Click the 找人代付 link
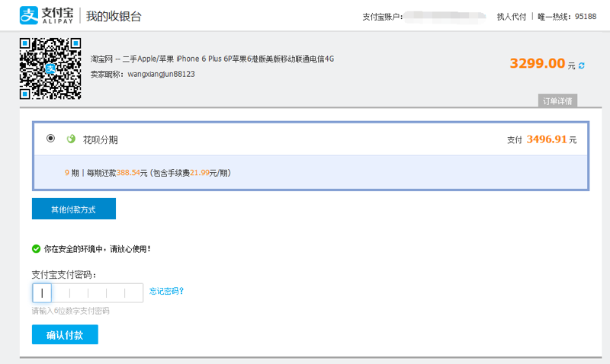Screen dimensions: 610x364 click(511, 16)
